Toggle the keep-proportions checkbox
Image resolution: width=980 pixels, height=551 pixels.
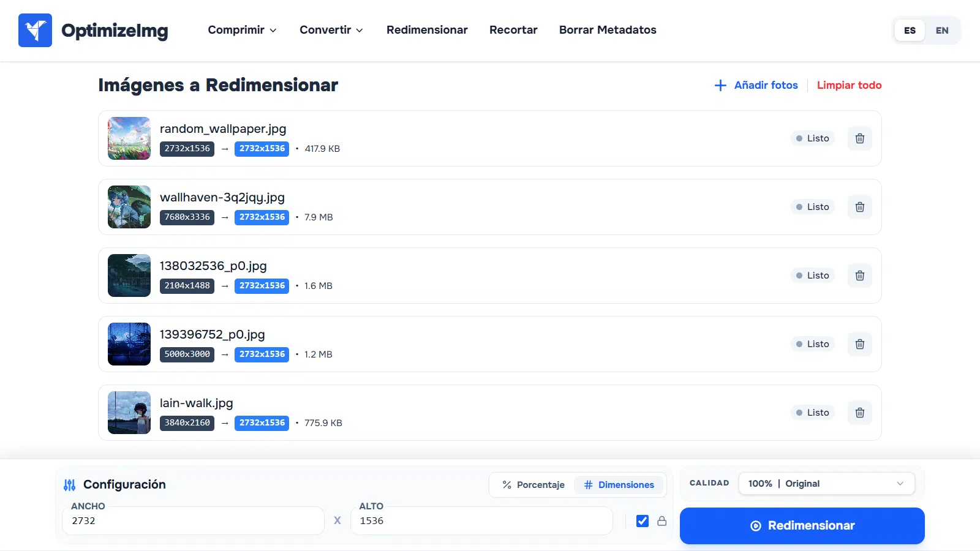643,521
